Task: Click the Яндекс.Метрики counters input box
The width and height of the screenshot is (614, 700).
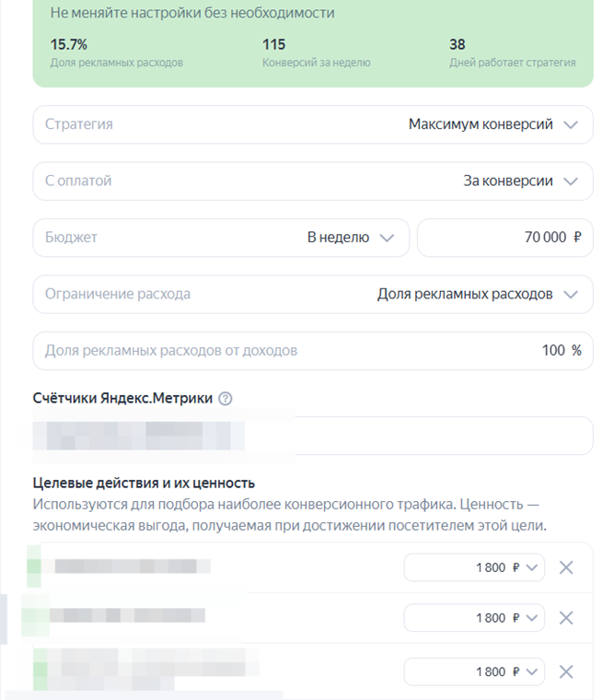Action: click(x=313, y=436)
